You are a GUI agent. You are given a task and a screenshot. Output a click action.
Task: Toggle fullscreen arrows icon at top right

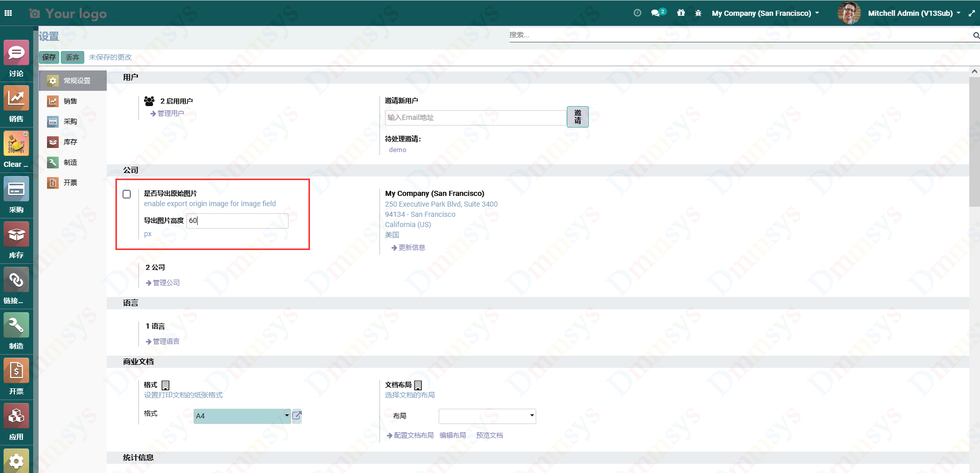pos(971,13)
